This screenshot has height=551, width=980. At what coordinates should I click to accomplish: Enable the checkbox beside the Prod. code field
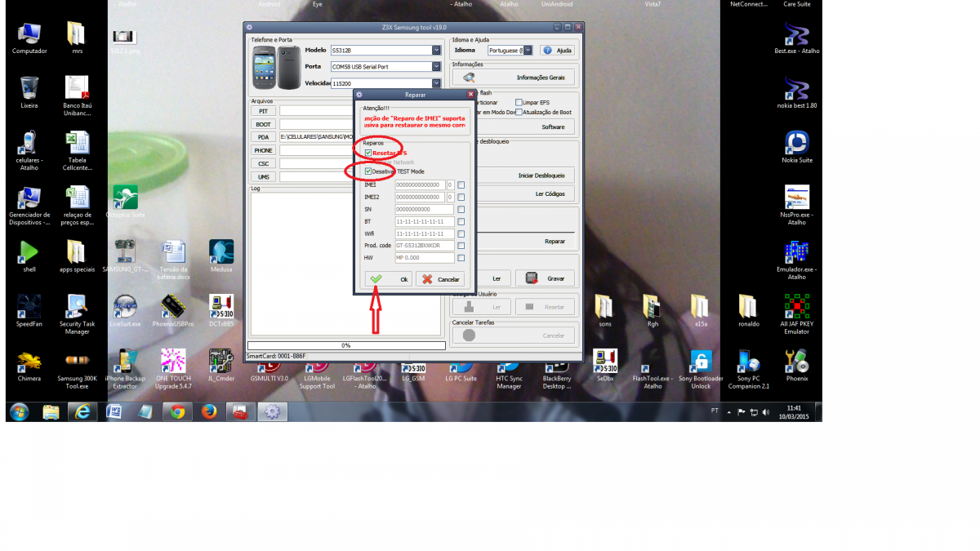point(461,246)
